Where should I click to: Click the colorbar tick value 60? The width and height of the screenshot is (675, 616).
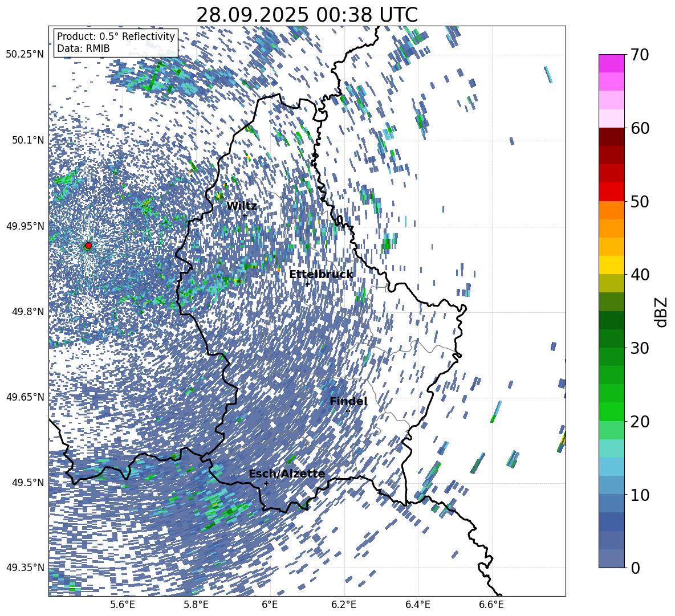(639, 128)
